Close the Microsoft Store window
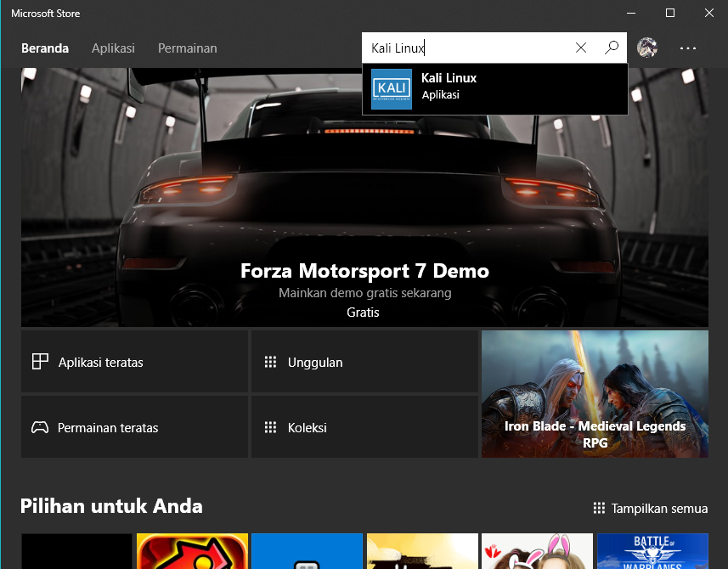The height and width of the screenshot is (569, 728). tap(709, 13)
